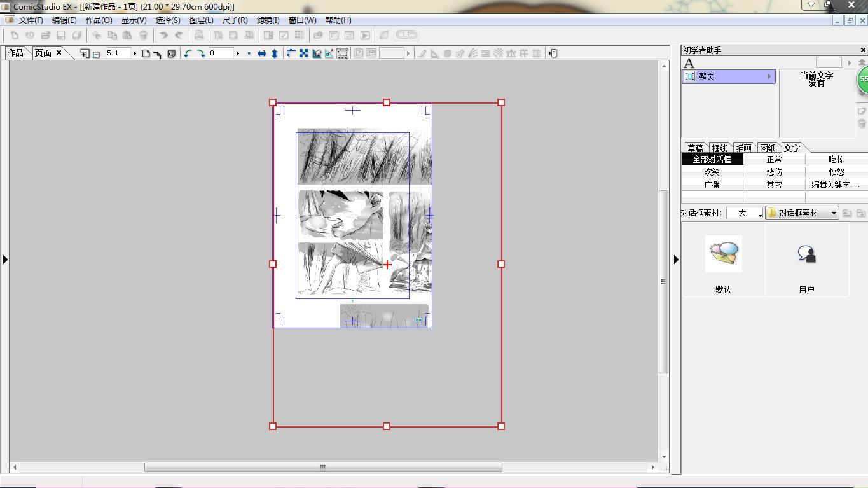Click the rotation angle field showing 0
Screen dimensions: 868x488
pos(221,53)
